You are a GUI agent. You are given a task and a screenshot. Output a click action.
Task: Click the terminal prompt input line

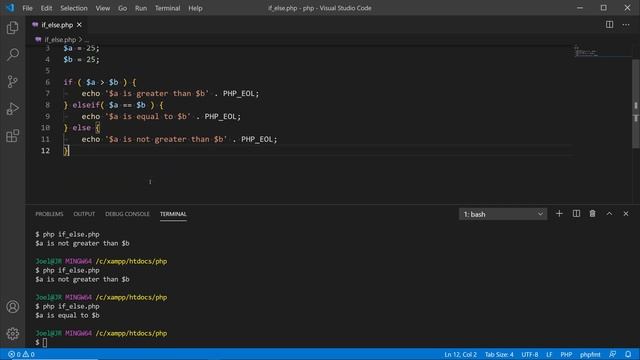coord(45,342)
